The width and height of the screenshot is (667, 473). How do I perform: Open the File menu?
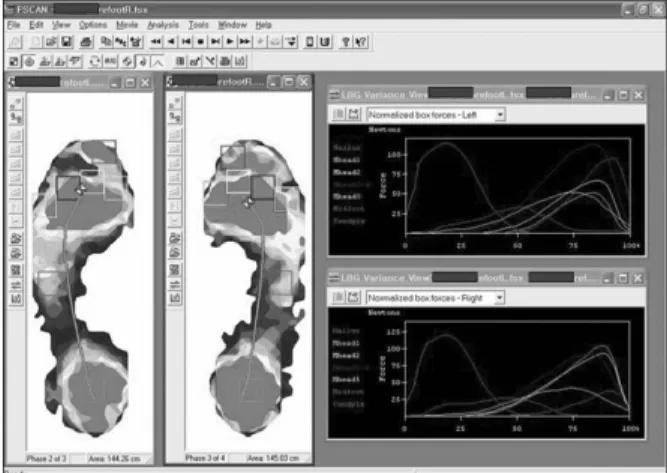click(x=14, y=25)
